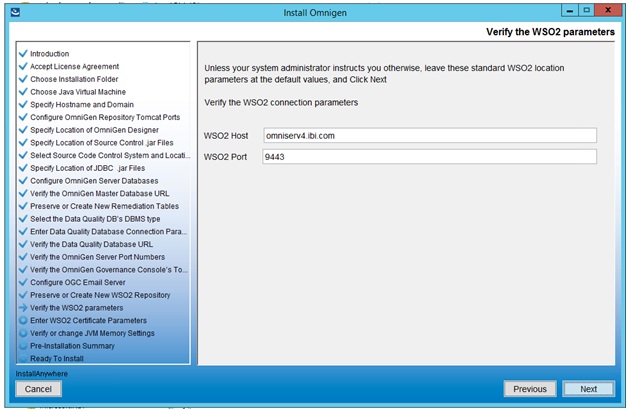The image size is (628, 411).
Task: Click the Next button
Action: [x=588, y=389]
